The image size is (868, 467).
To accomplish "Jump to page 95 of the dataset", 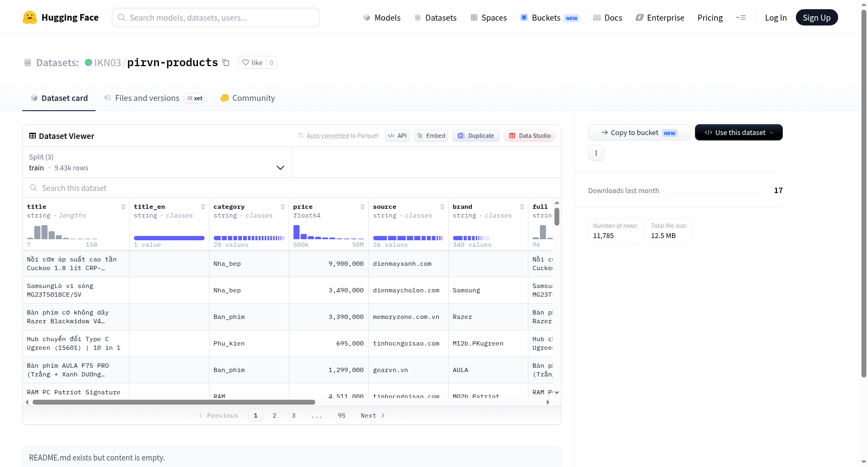I will 341,415.
